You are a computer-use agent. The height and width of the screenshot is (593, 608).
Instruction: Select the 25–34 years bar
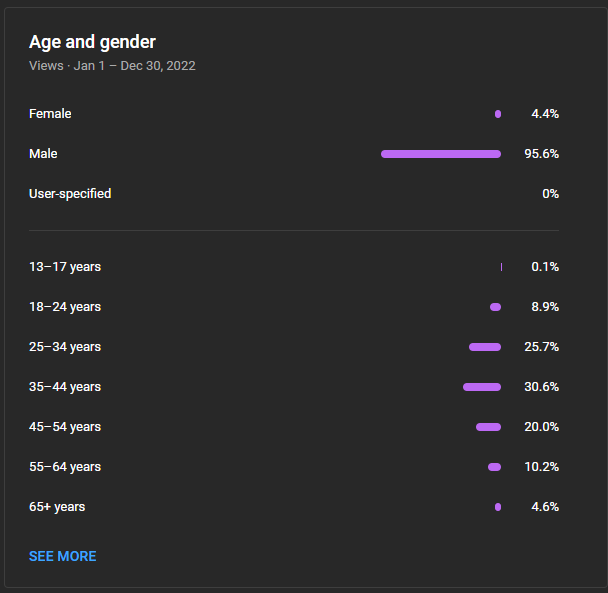485,347
